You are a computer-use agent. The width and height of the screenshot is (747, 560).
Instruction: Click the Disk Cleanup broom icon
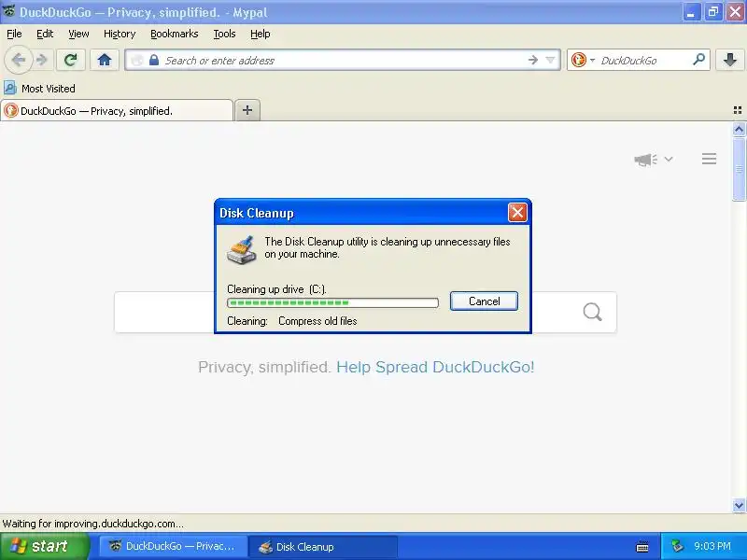[242, 249]
